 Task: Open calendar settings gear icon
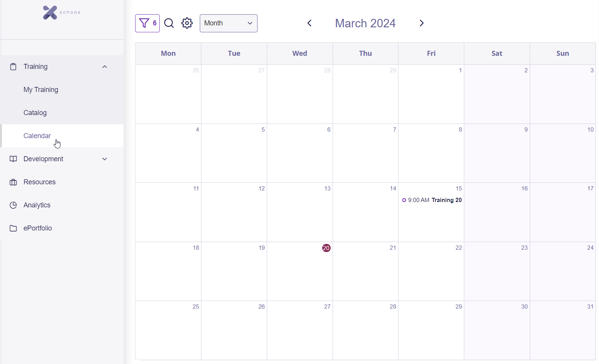[187, 23]
